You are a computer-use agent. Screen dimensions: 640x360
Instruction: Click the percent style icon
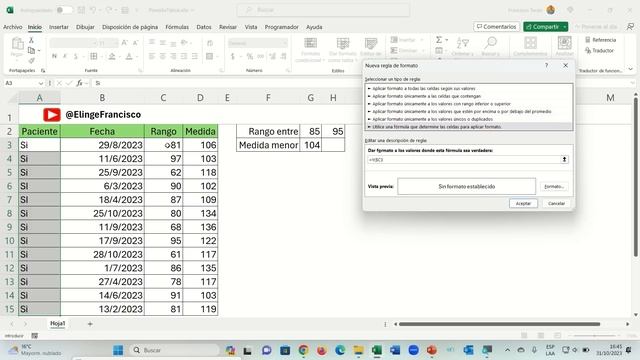(x=250, y=56)
